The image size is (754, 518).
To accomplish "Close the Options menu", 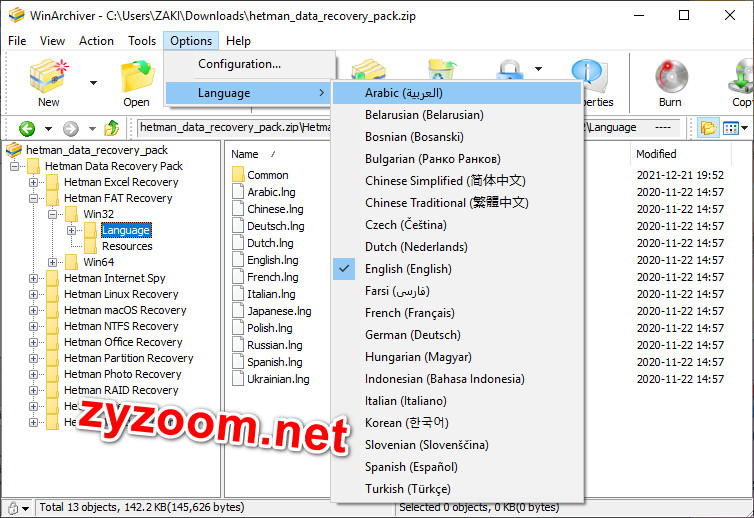I will (191, 41).
